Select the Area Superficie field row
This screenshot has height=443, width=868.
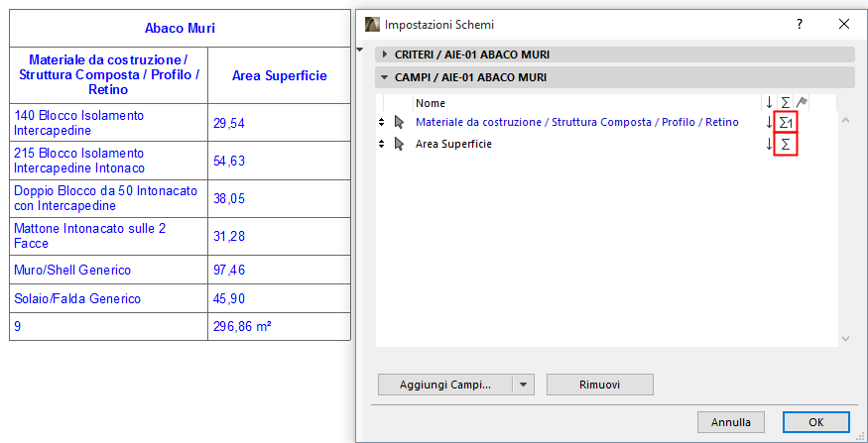point(454,145)
